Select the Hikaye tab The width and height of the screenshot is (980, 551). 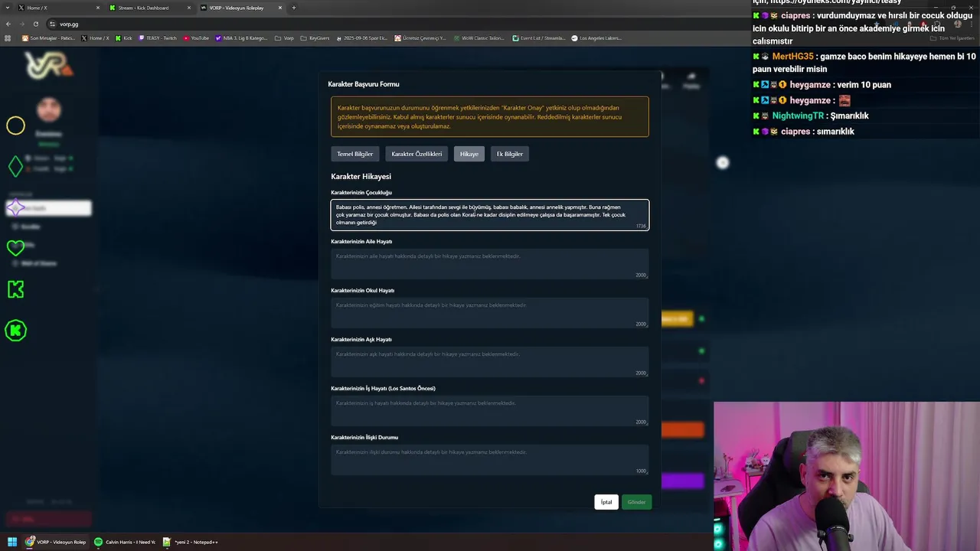coord(469,154)
